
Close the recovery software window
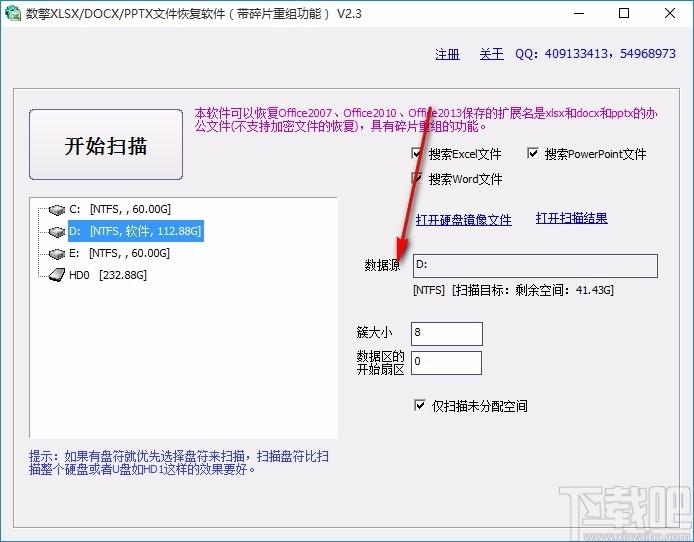point(670,13)
